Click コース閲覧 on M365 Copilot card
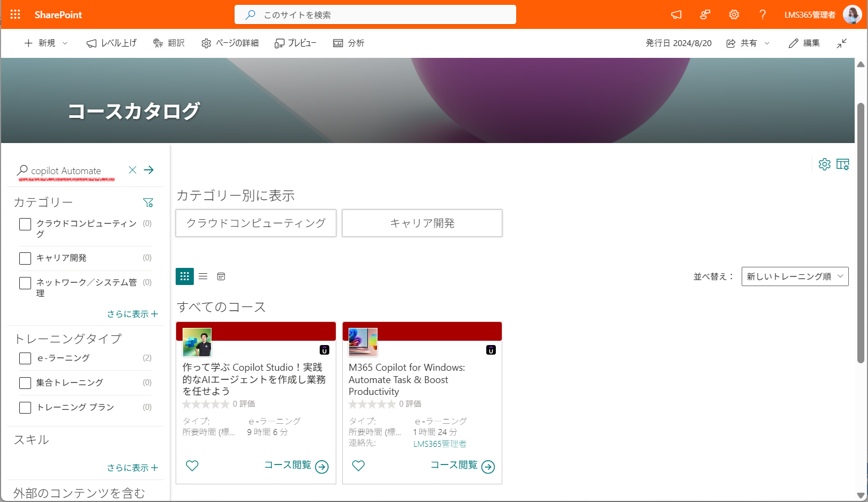868x502 pixels. (463, 466)
